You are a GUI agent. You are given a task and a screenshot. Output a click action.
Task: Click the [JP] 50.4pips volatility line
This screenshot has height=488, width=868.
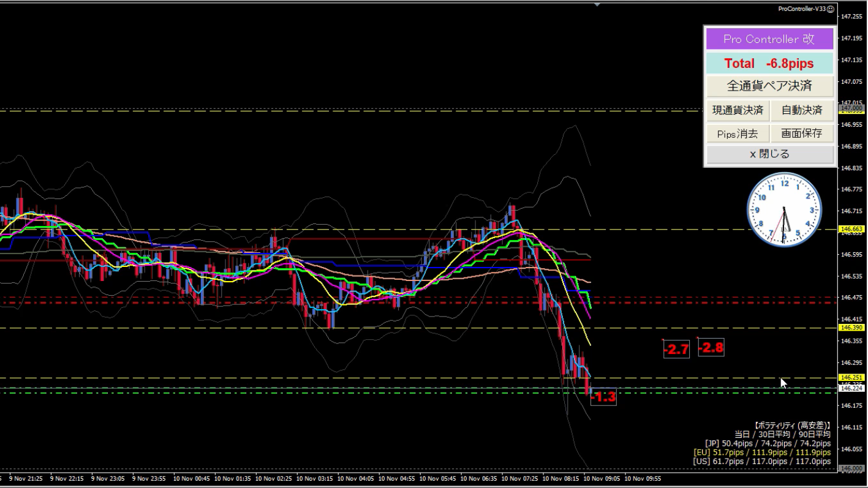(x=768, y=443)
